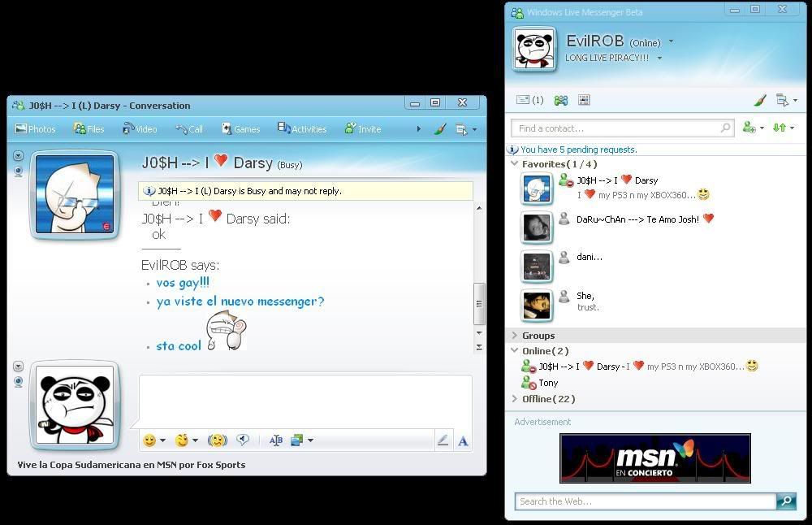Open Games in the conversation toolbar

click(240, 128)
